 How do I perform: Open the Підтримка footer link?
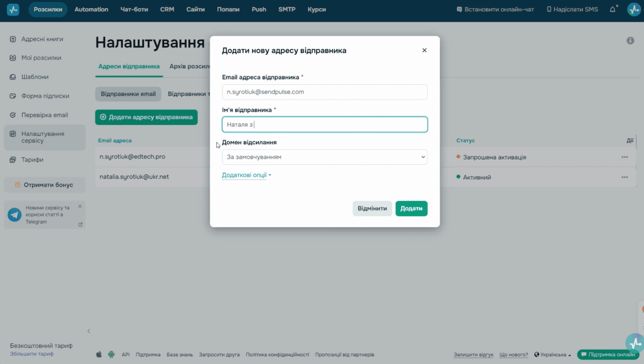(148, 354)
